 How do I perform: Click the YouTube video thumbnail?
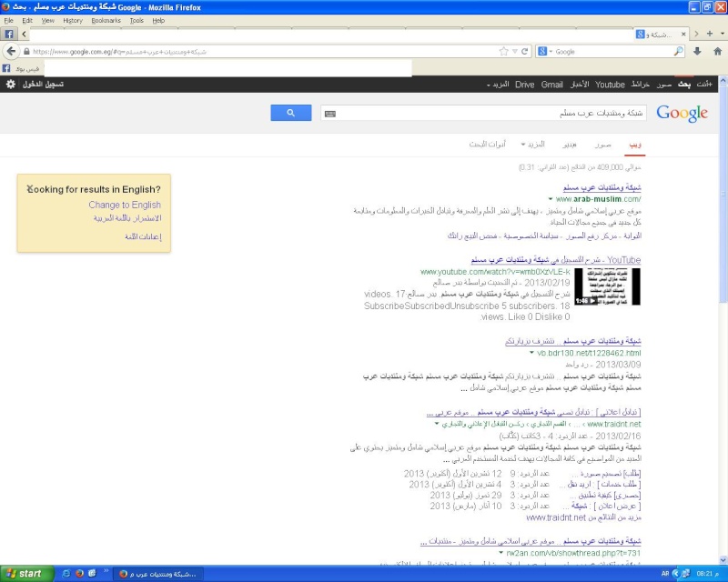pos(607,286)
